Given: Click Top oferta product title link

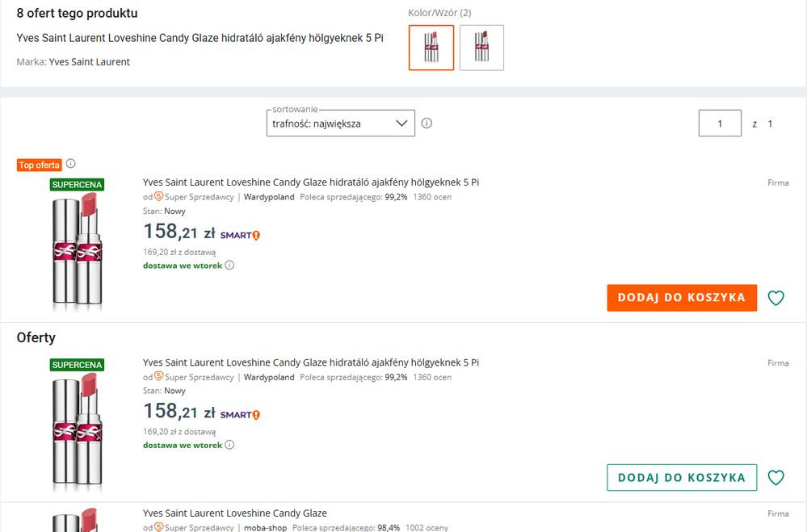Looking at the screenshot, I should point(311,182).
